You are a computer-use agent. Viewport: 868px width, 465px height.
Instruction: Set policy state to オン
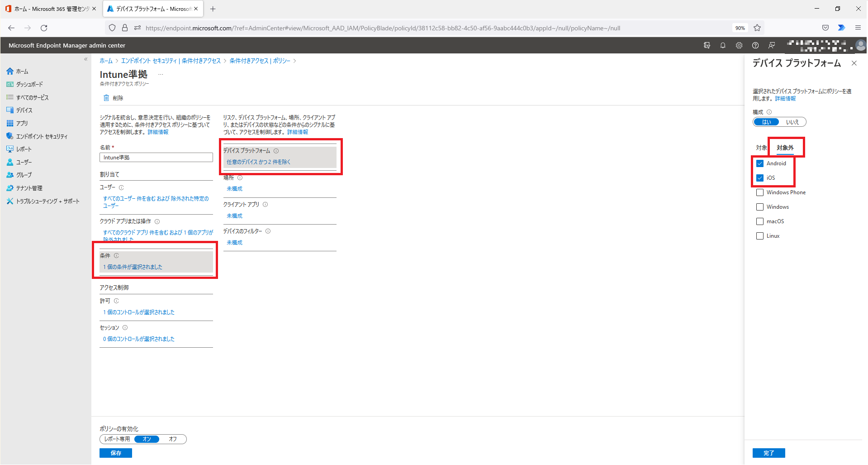pos(147,439)
